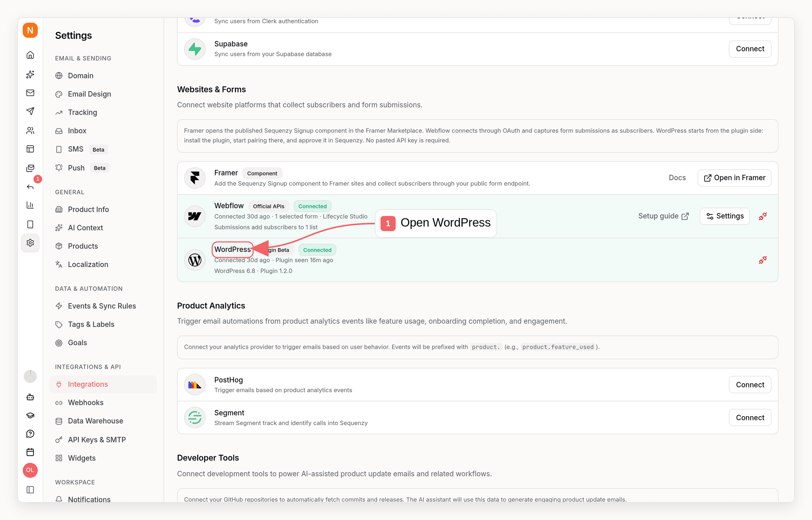The height and width of the screenshot is (520, 812).
Task: Open the AI sparkles icon in the rail
Action: point(30,74)
